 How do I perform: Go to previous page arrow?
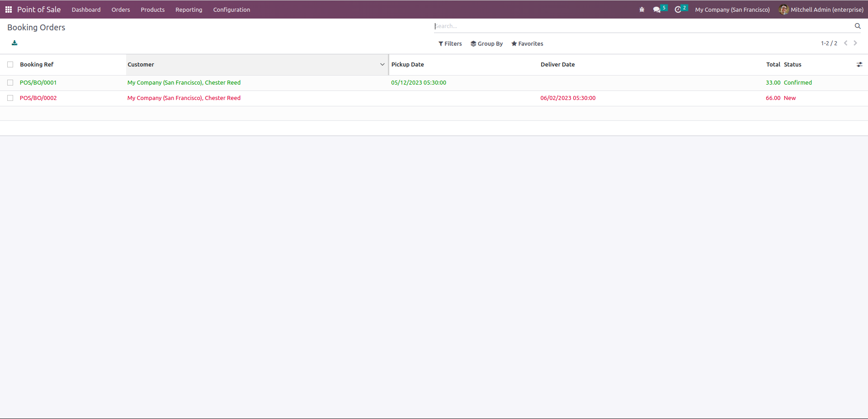point(845,43)
